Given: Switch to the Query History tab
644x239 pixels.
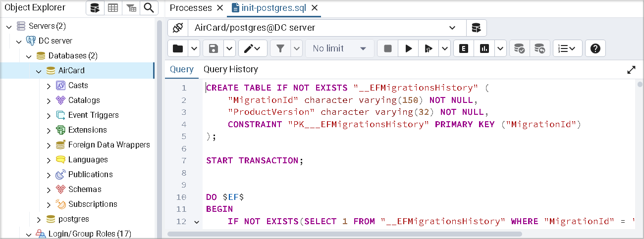Looking at the screenshot, I should click(x=230, y=69).
